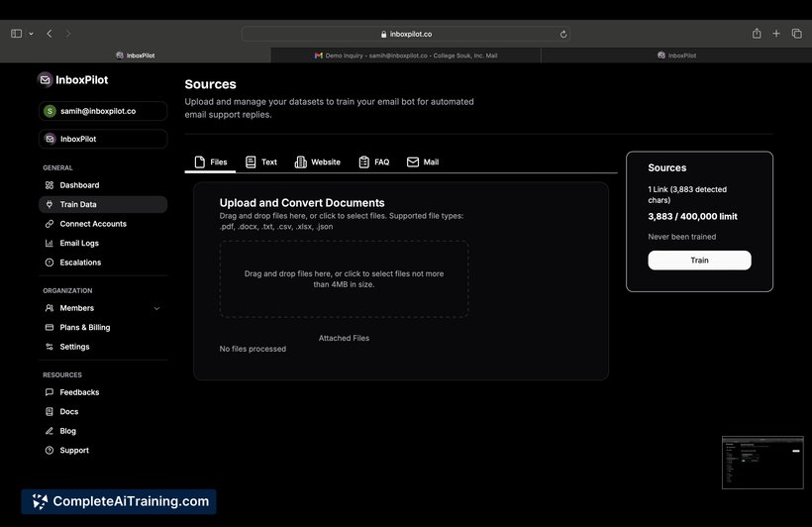
Task: Go to Escalations page
Action: coord(103,263)
